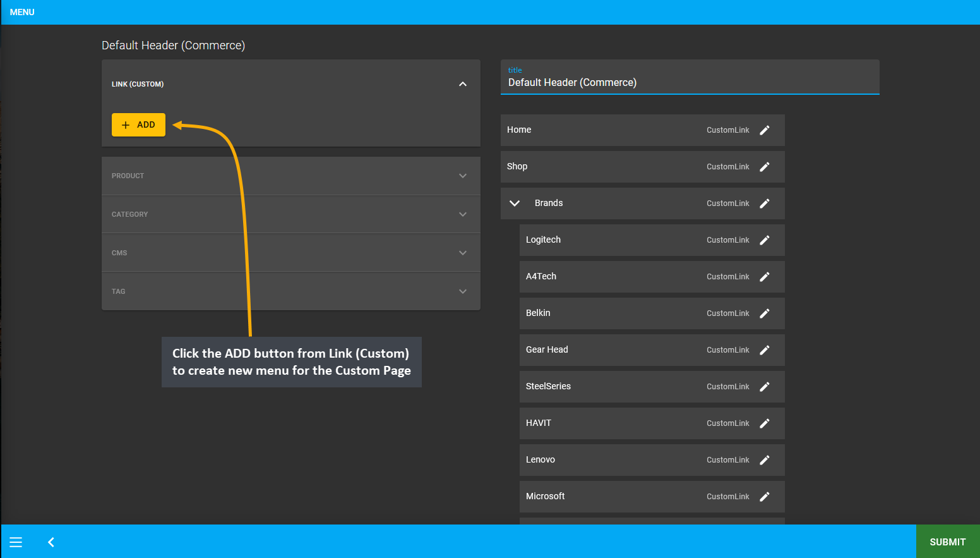Edit the Microsoft menu link
The width and height of the screenshot is (980, 558).
(x=765, y=497)
